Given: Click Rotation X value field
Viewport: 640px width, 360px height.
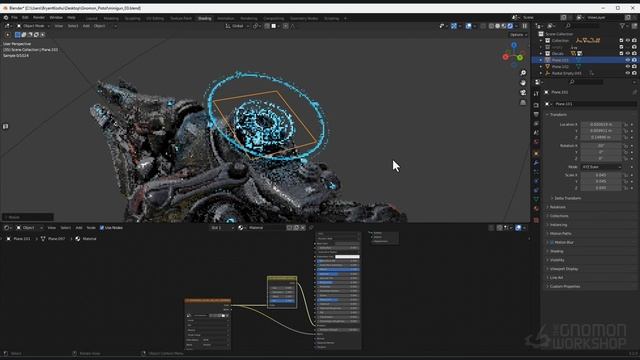Looking at the screenshot, I should pos(601,146).
